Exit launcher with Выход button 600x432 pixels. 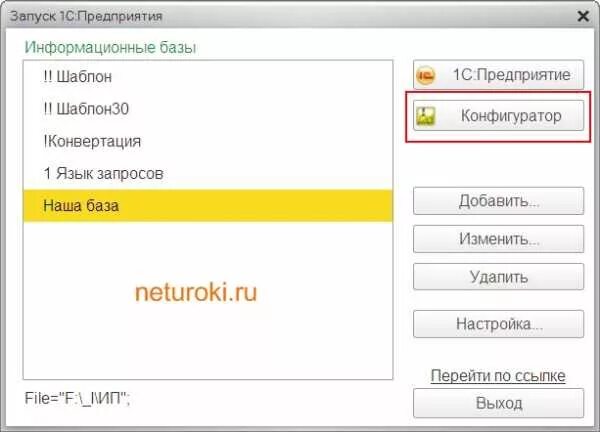[x=498, y=403]
